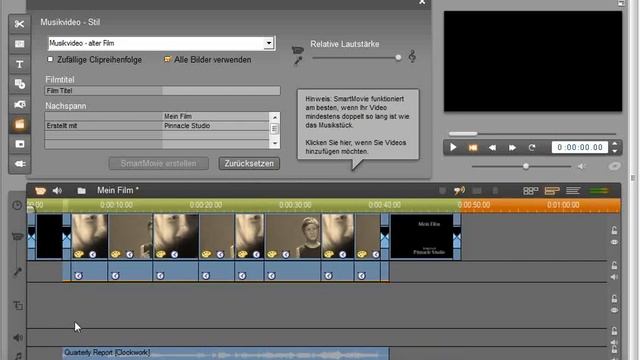The width and height of the screenshot is (640, 360).
Task: Hide the title overlay track eye toggle
Action: coord(614,311)
